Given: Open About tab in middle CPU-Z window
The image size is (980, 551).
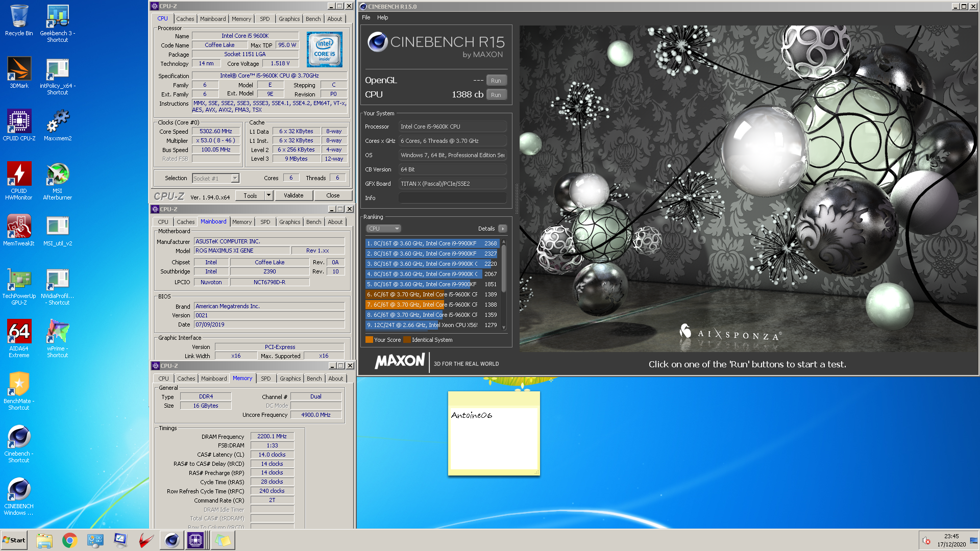Looking at the screenshot, I should tap(335, 222).
